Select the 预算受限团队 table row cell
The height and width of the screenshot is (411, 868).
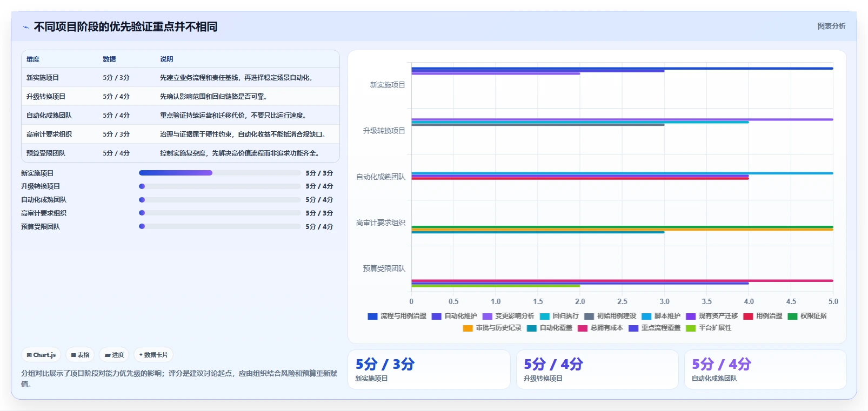(46, 153)
